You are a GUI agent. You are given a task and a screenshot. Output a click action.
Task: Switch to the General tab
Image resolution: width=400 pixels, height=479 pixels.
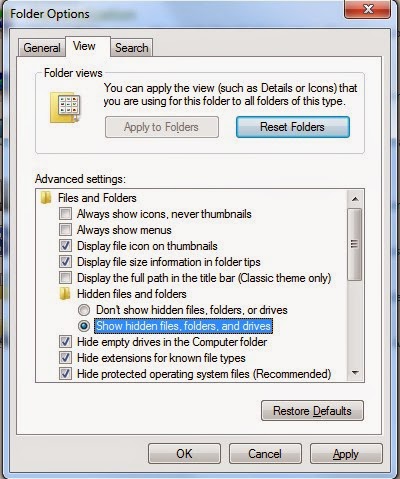click(42, 48)
